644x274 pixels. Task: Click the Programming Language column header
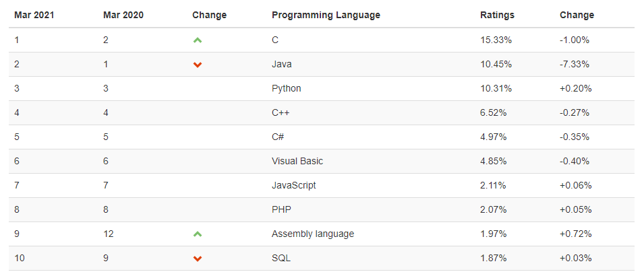[x=326, y=15]
